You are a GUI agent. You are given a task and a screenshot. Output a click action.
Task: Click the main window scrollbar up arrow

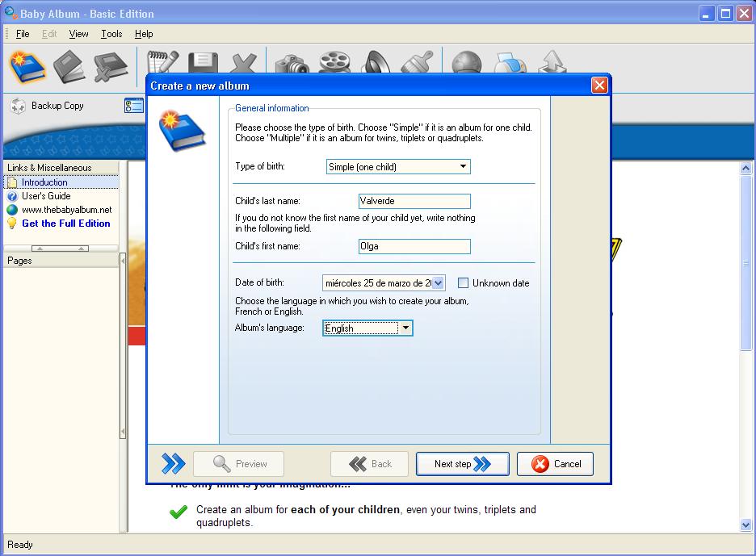745,168
